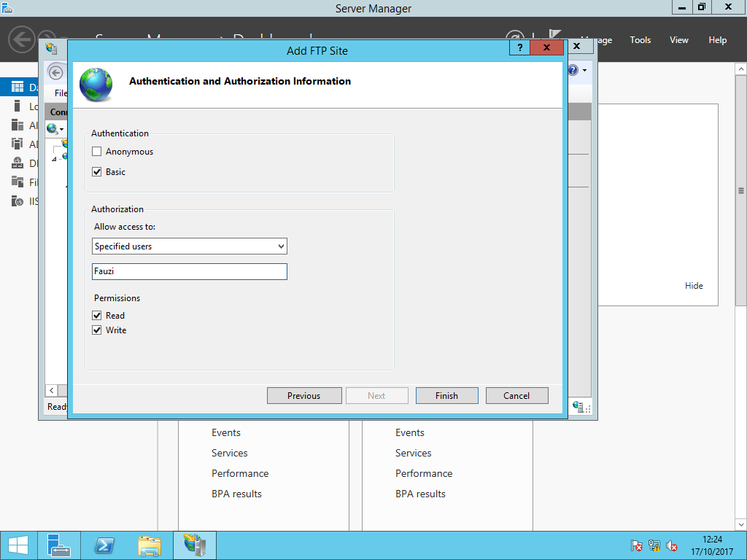The width and height of the screenshot is (747, 560).
Task: Click Previous to go back a step
Action: 304,395
